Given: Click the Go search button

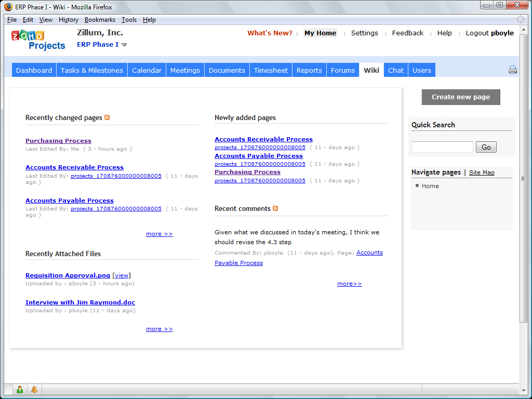Looking at the screenshot, I should (x=486, y=147).
